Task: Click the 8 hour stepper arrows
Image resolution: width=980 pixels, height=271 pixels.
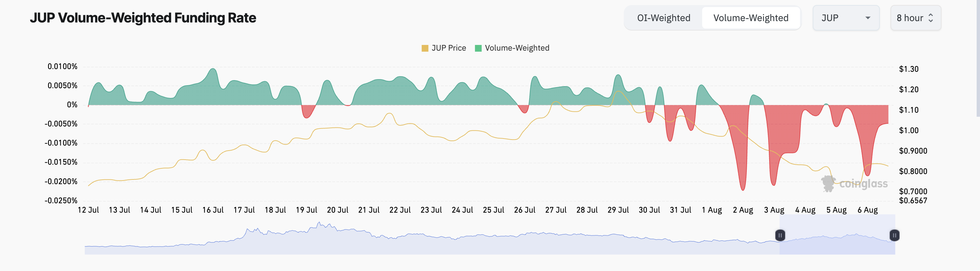Action: click(x=930, y=18)
